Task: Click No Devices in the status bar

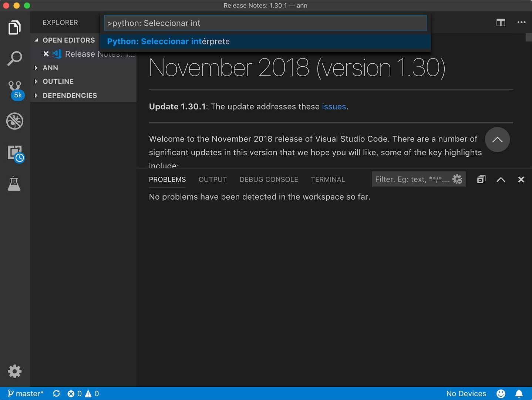Action: (x=466, y=394)
